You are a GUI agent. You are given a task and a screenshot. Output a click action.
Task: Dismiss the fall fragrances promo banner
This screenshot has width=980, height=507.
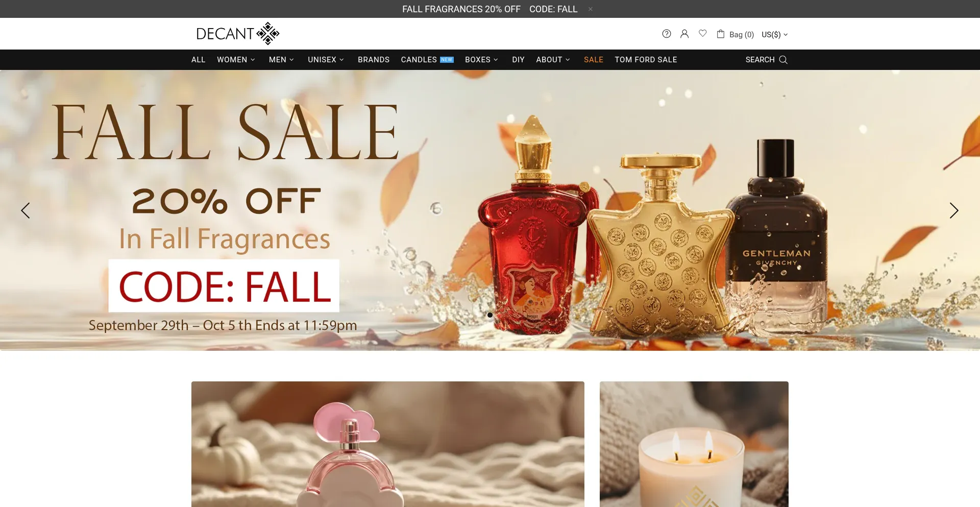click(591, 9)
